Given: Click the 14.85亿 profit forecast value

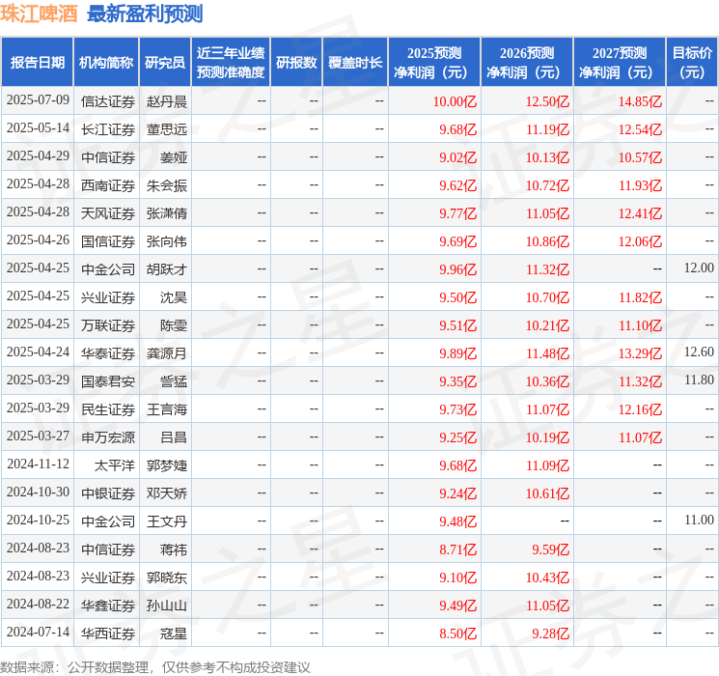Looking at the screenshot, I should tap(640, 101).
